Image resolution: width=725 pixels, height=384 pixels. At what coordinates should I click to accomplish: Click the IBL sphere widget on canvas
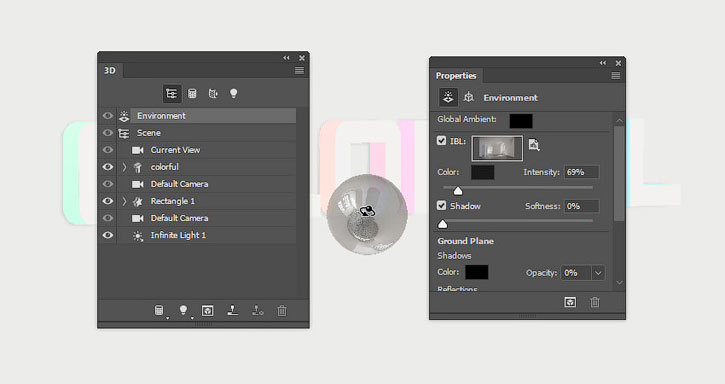367,214
